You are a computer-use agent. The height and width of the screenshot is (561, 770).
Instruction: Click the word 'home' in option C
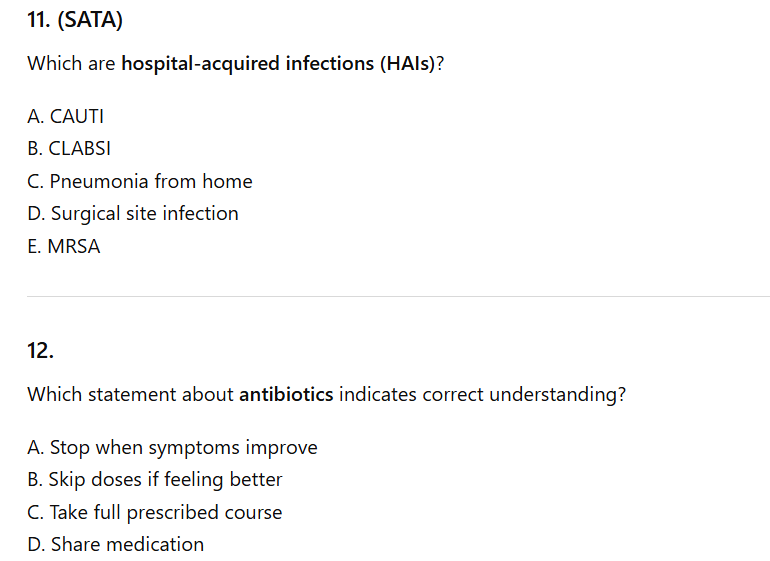pos(227,181)
